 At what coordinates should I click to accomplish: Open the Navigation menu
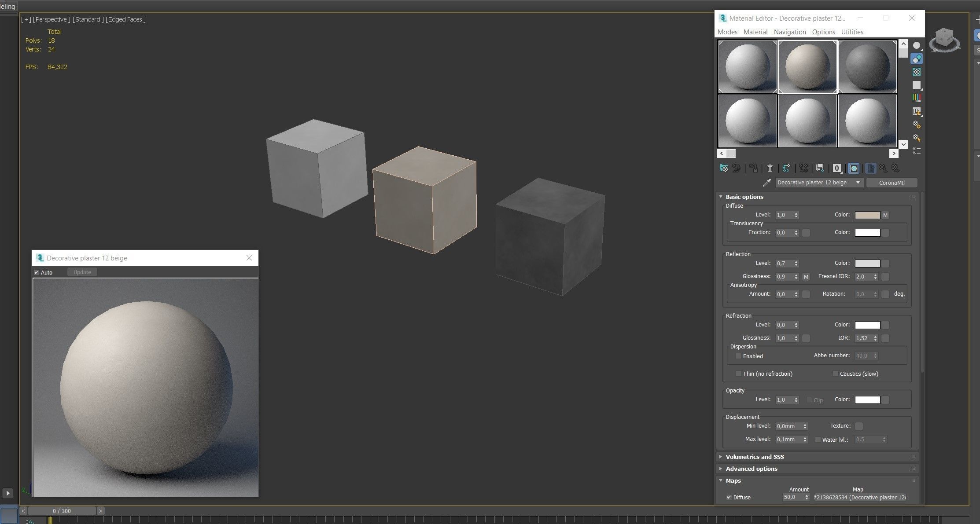[790, 32]
